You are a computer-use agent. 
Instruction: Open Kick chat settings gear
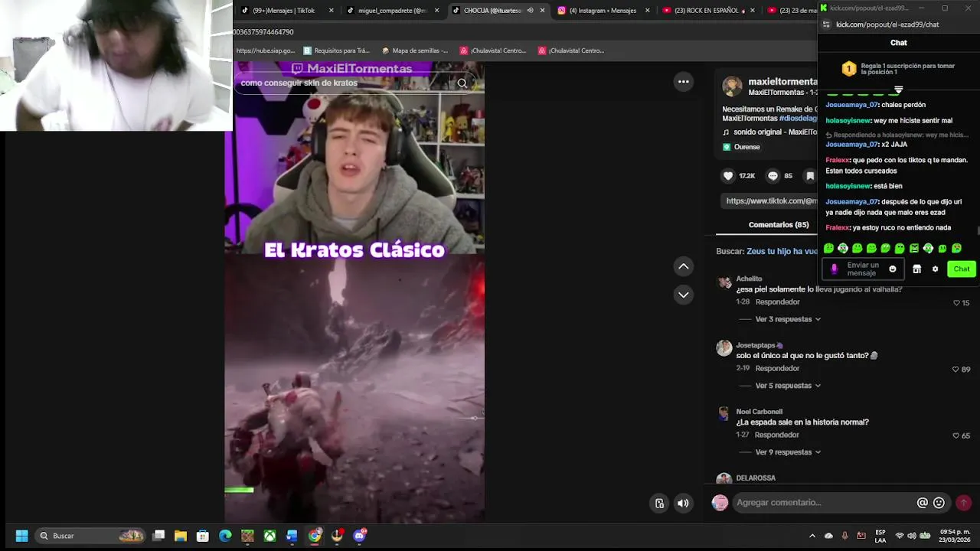tap(935, 269)
